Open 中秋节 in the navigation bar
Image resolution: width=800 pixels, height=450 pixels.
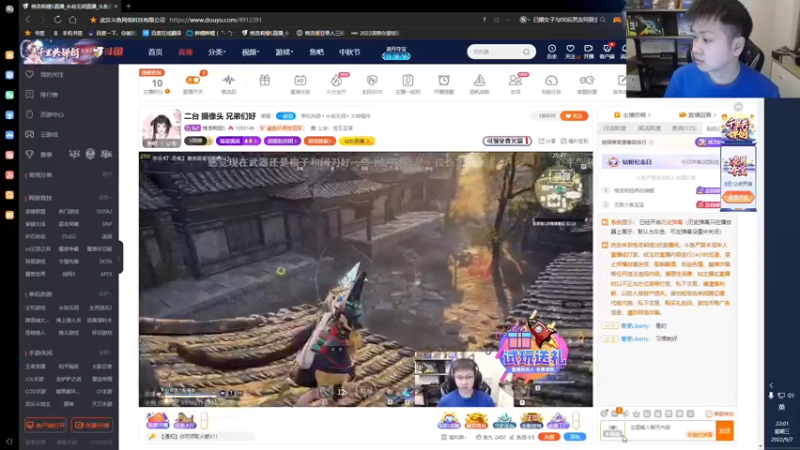[349, 52]
